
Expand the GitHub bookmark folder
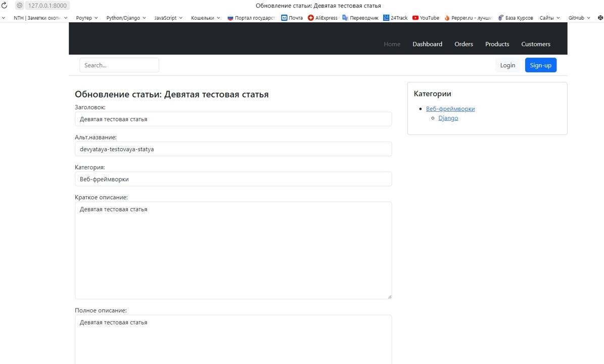tap(579, 18)
